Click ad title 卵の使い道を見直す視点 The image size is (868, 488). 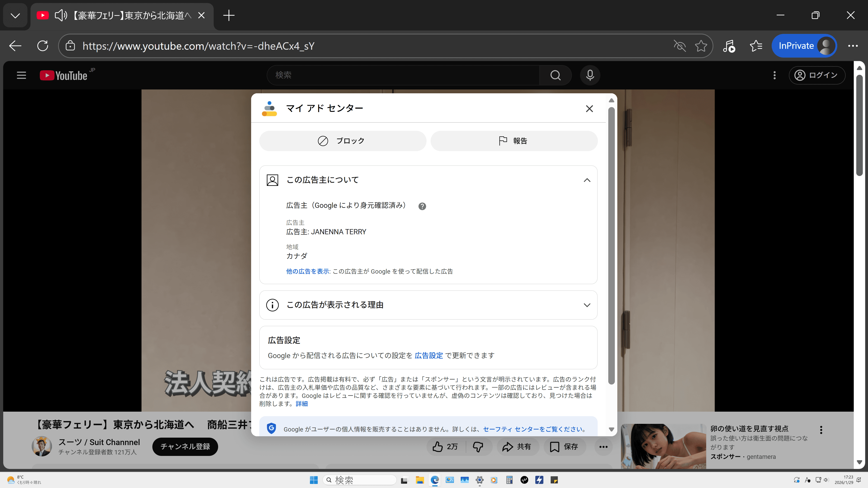pyautogui.click(x=749, y=428)
